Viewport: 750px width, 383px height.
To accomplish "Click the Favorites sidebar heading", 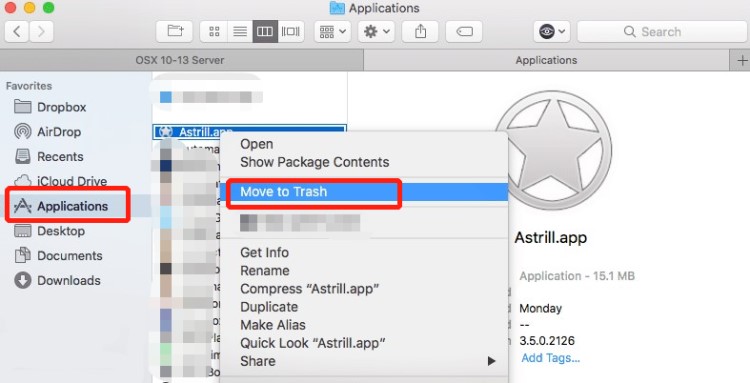I will tap(29, 86).
